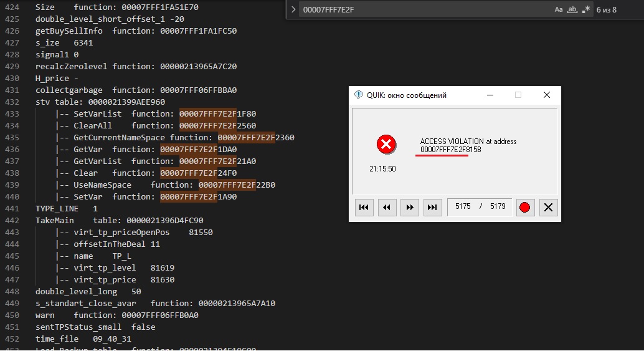Click the collectgarbage function line

[x=136, y=90]
